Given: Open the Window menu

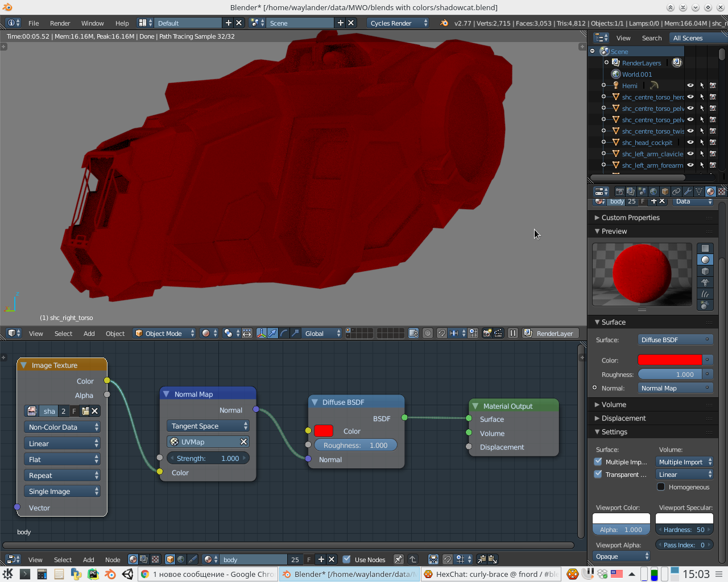Looking at the screenshot, I should (x=92, y=23).
